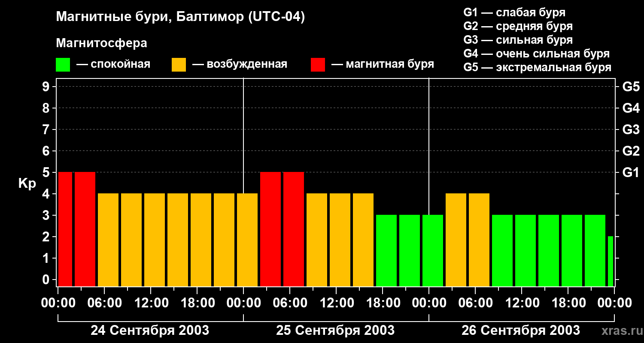Click the green 'спокойная' legend swatch
This screenshot has width=644, height=343.
[63, 65]
